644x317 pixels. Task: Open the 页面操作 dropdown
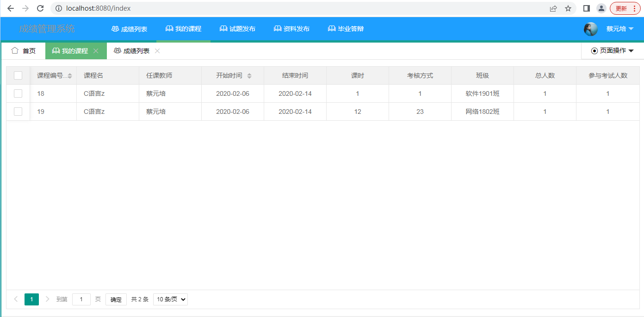click(612, 51)
